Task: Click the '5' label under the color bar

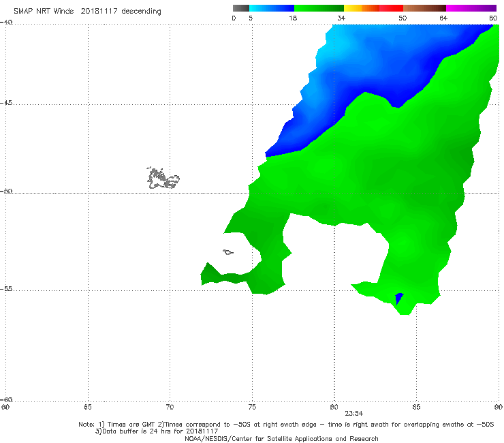Action: (x=251, y=18)
